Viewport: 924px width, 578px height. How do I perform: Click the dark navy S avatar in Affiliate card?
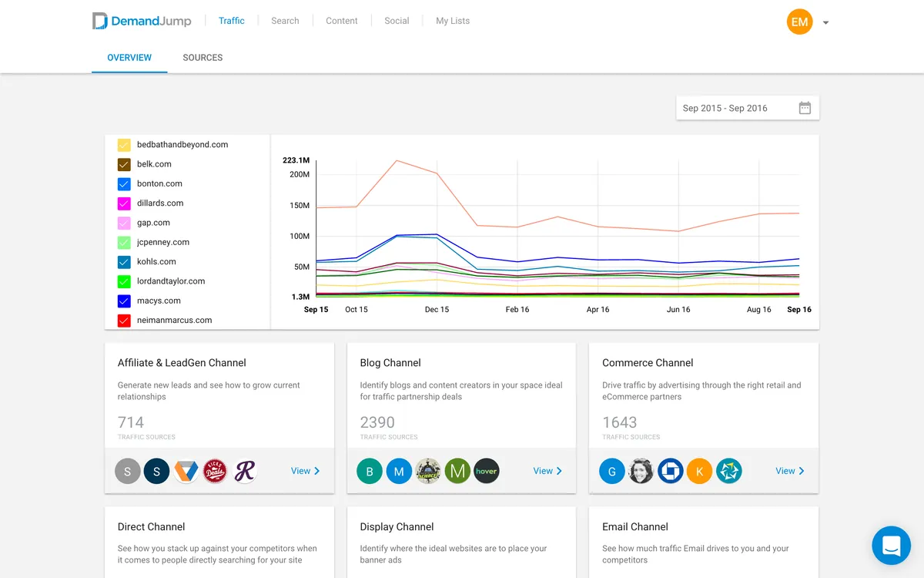point(156,471)
